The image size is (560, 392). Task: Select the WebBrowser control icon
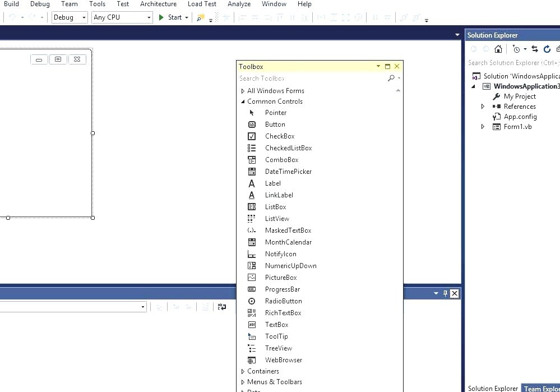click(x=252, y=360)
